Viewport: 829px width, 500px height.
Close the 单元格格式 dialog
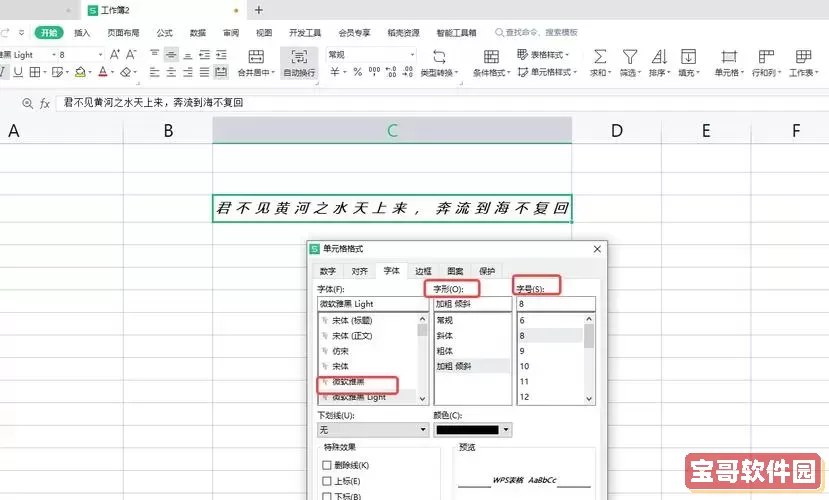tap(597, 249)
